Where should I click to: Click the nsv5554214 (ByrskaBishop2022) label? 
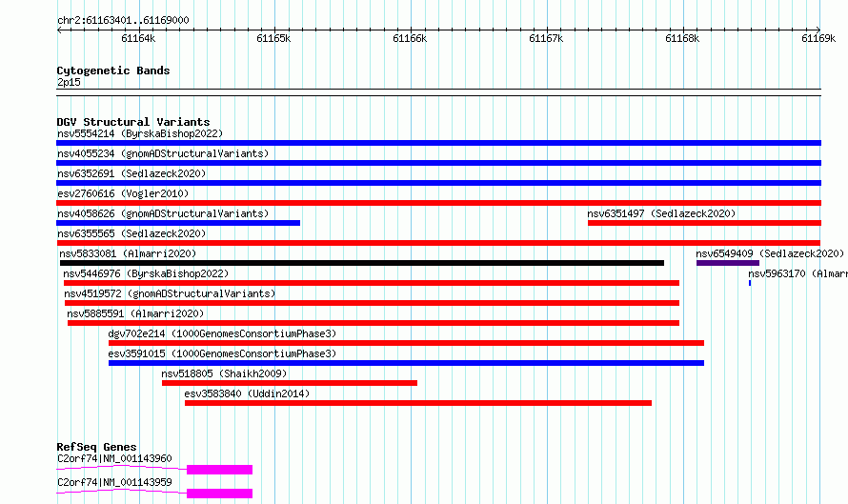[x=140, y=133]
